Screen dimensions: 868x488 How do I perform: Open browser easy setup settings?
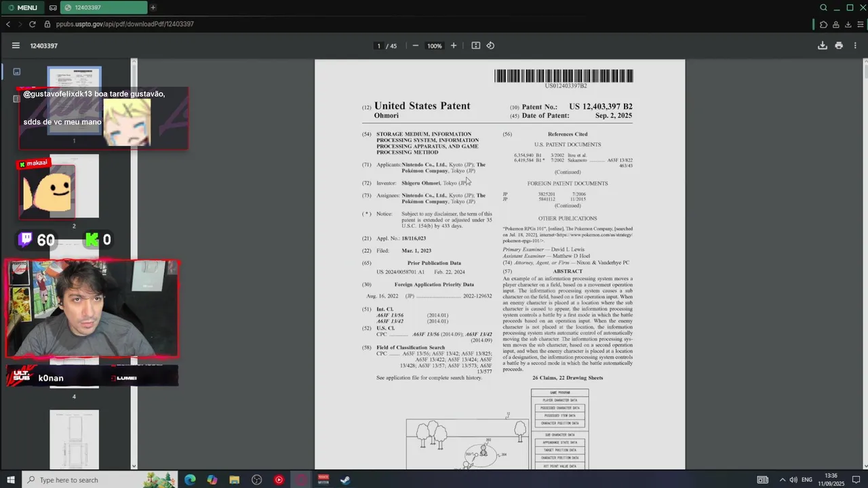coord(861,24)
